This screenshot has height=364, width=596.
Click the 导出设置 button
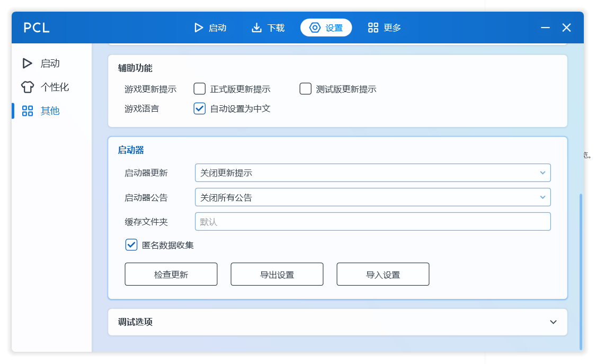tap(277, 274)
